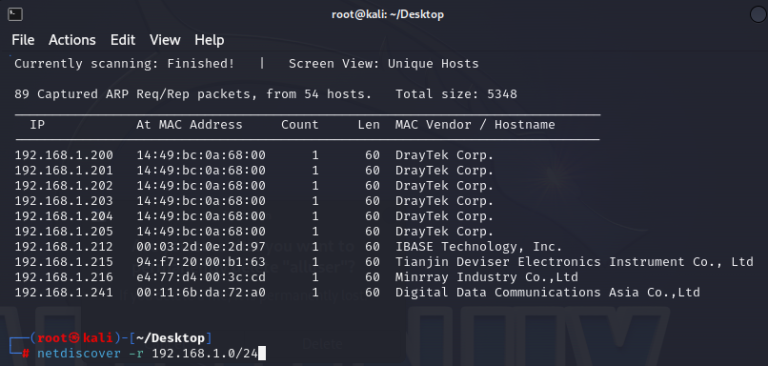Viewport: 768px width, 366px height.
Task: Click IBASE Technology, Inc. vendor
Action: [x=479, y=246]
